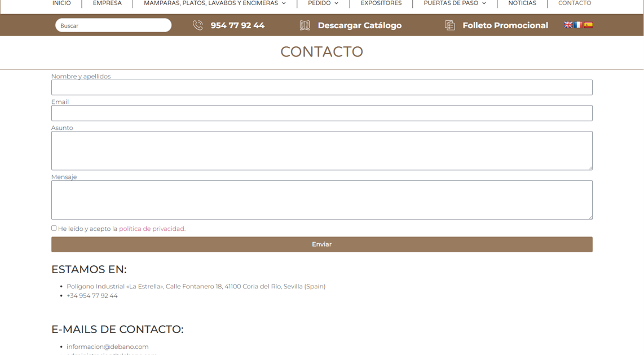644x355 pixels.
Task: Open the política de privacidad link
Action: click(x=152, y=229)
